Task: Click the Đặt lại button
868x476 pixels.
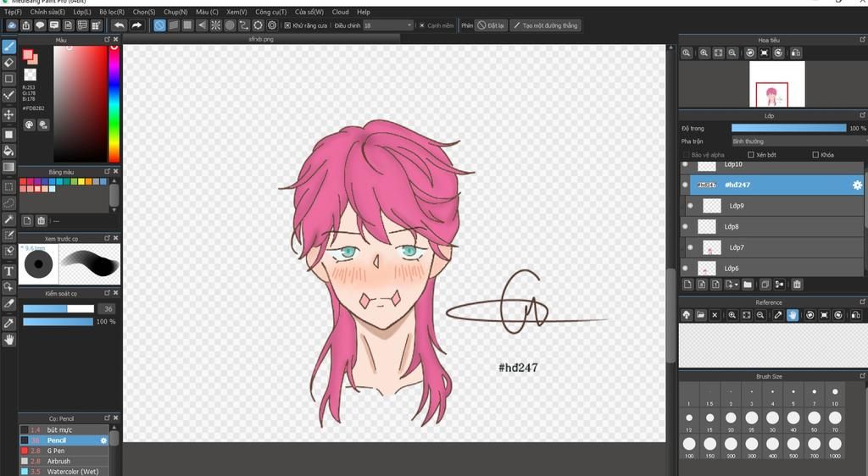Action: click(x=491, y=25)
